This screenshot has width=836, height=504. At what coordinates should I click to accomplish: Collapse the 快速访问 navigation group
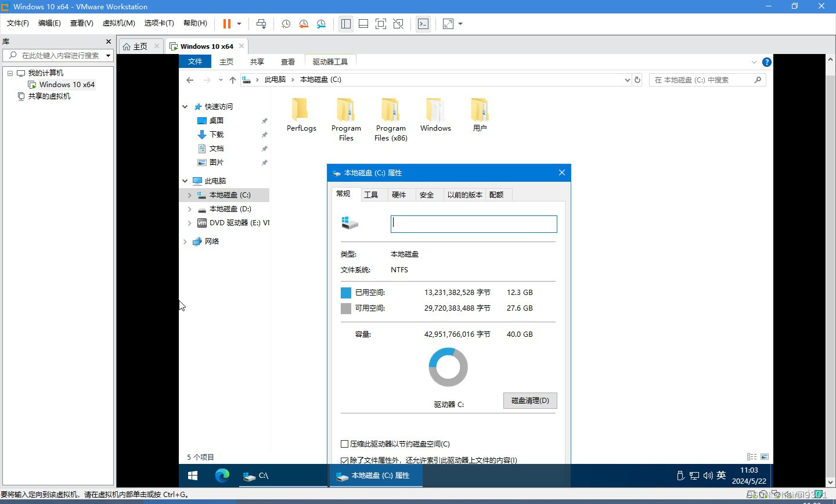(185, 107)
